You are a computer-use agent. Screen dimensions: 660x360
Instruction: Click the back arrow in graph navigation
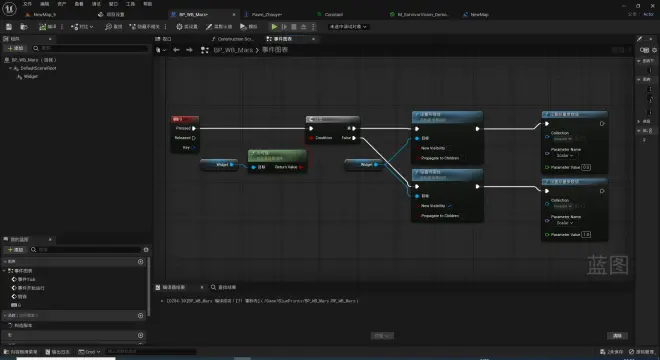(176, 50)
